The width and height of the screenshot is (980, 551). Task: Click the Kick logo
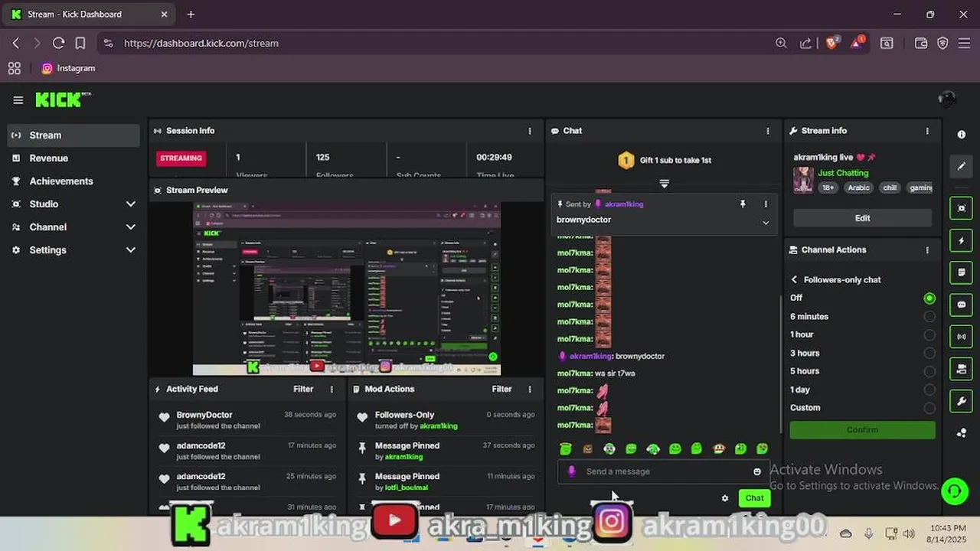pyautogui.click(x=63, y=99)
